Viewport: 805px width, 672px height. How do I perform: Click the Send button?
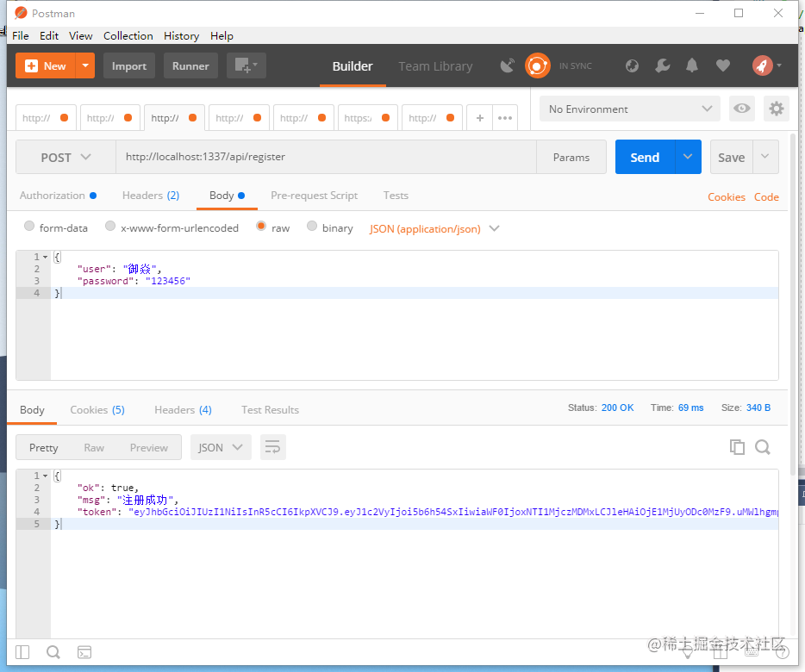point(645,157)
